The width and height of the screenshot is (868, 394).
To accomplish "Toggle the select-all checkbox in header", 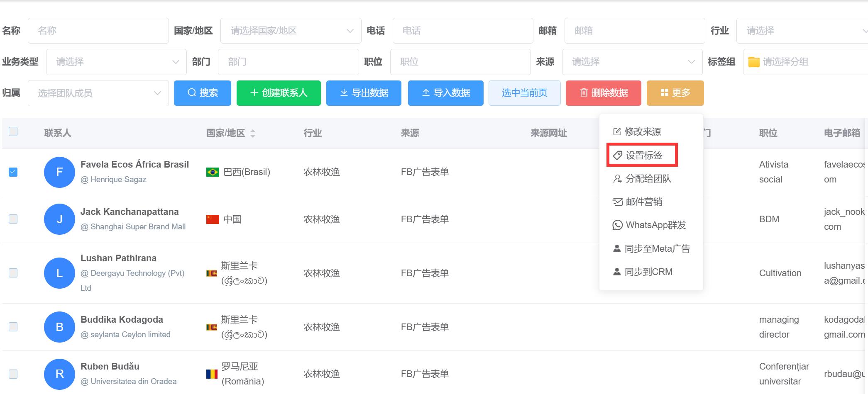I will 13,131.
